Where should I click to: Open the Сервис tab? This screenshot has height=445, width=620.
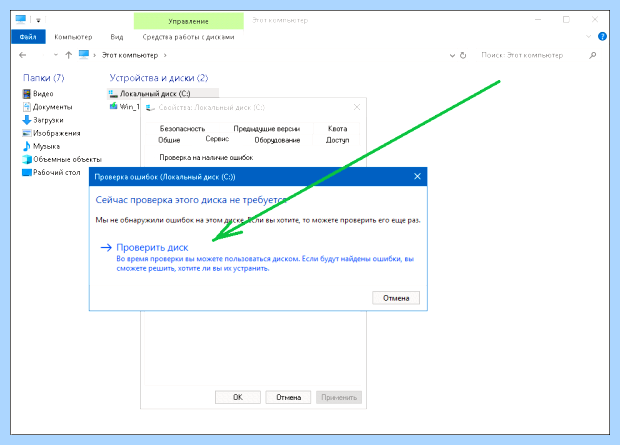pyautogui.click(x=217, y=138)
